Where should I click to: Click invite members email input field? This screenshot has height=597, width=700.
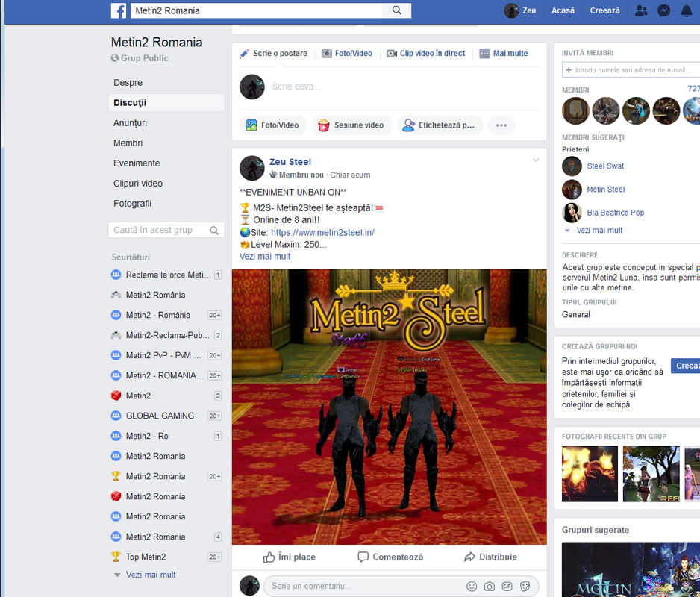631,70
